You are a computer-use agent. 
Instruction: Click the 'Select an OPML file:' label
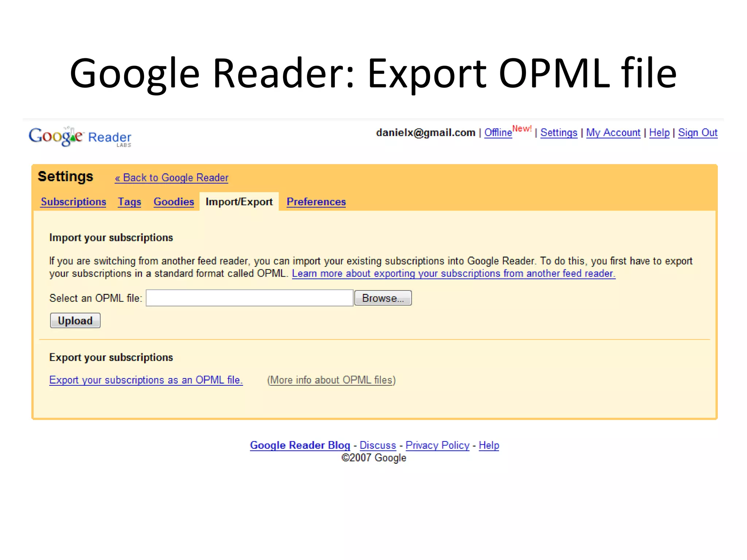(96, 298)
